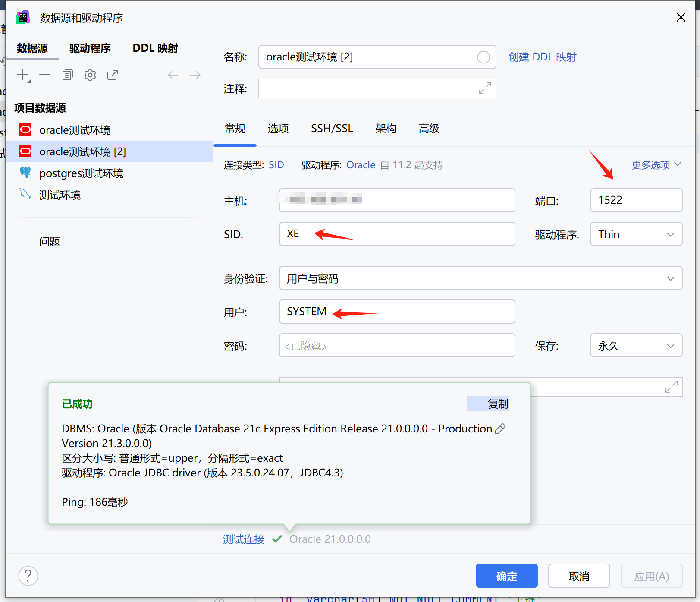Duplicate the selected data source
This screenshot has height=602, width=700.
coord(68,75)
